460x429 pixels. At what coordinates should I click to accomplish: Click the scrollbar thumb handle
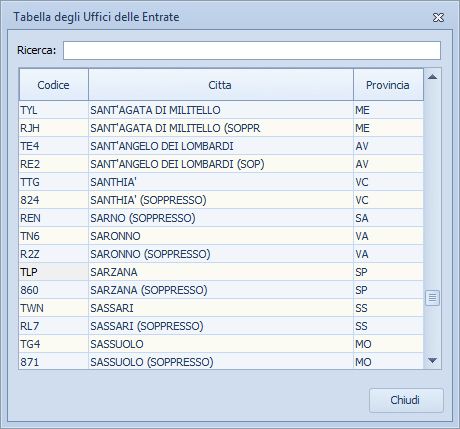coord(433,298)
